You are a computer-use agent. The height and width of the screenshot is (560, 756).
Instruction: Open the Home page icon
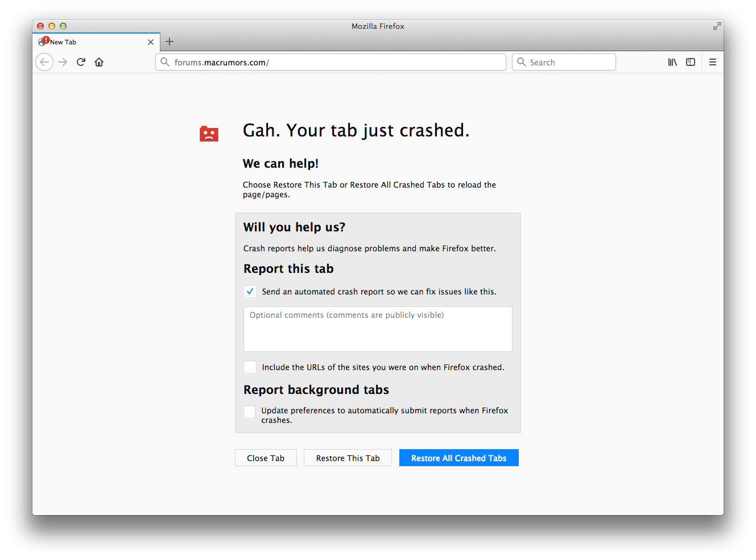pos(99,62)
